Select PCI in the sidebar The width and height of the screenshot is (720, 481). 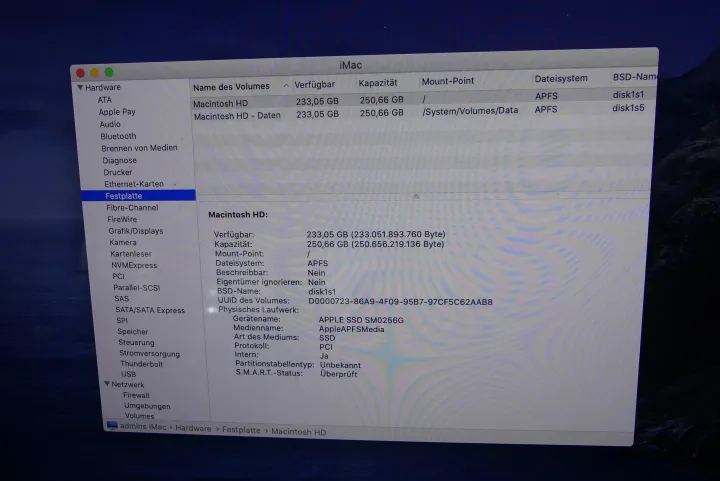coord(118,276)
